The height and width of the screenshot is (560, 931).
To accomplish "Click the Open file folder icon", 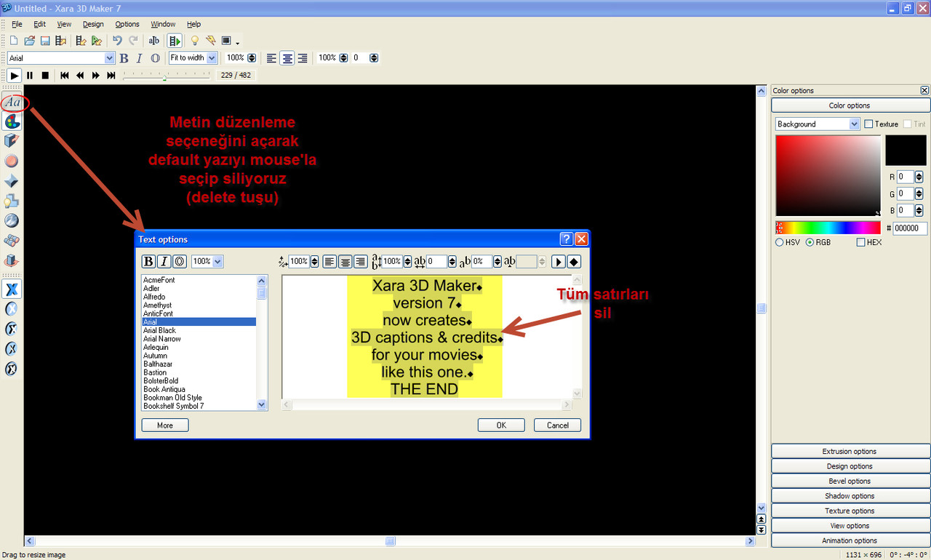I will coord(30,41).
